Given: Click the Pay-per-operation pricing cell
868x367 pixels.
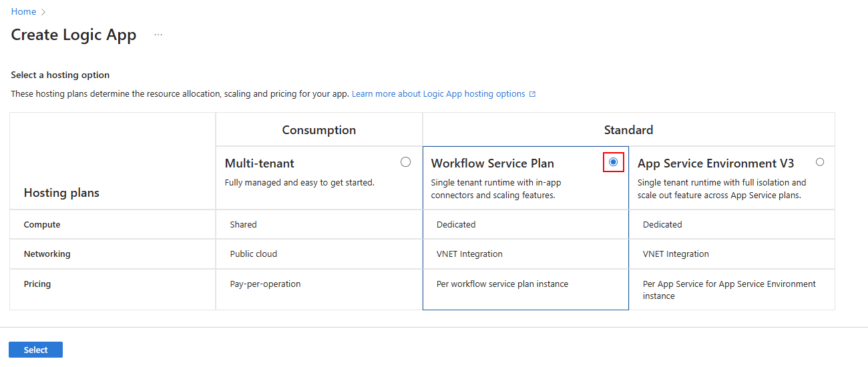Looking at the screenshot, I should tap(265, 284).
